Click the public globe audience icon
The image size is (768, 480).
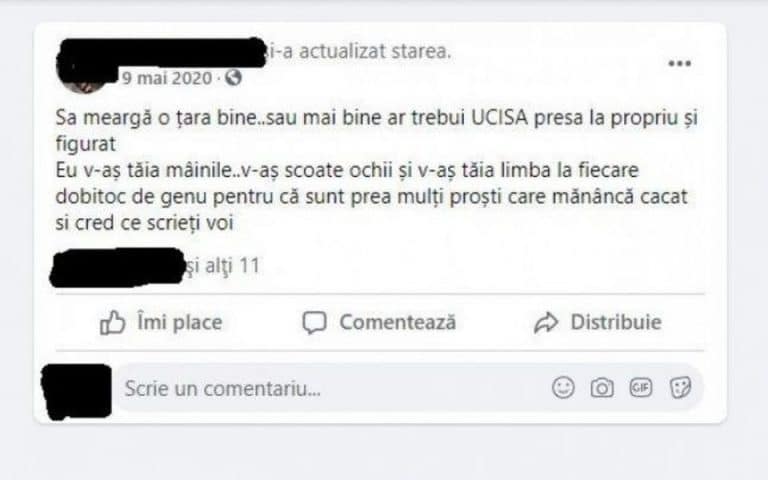(x=233, y=77)
